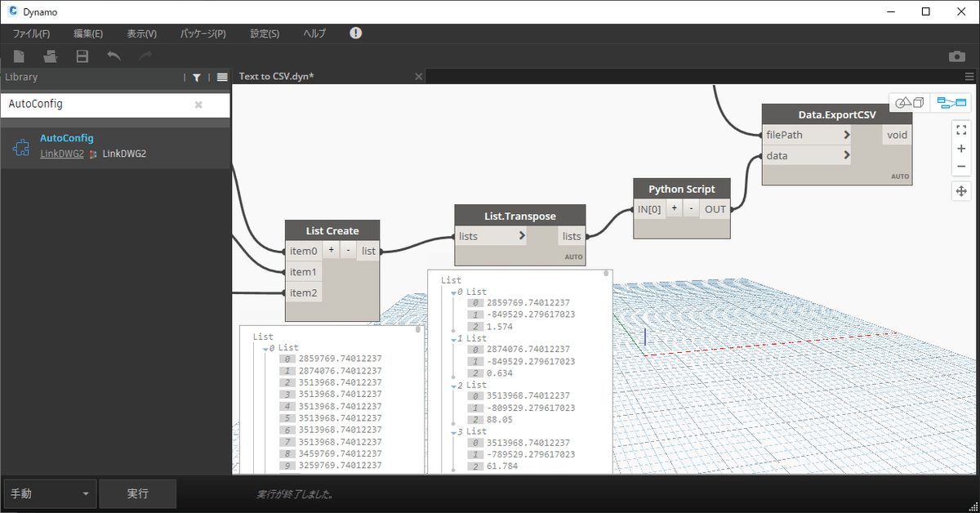Close the Text to CSV.dyn tab
This screenshot has width=980, height=513.
[418, 76]
